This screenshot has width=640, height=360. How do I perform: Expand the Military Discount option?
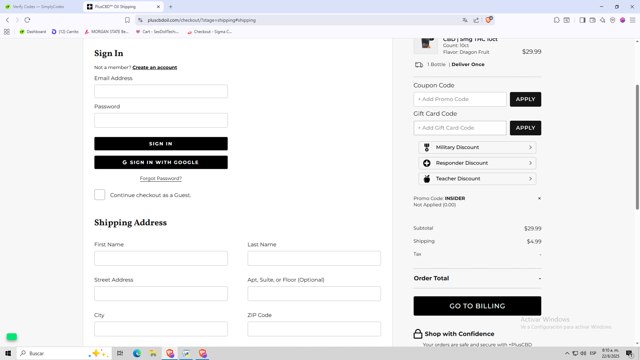pyautogui.click(x=477, y=147)
